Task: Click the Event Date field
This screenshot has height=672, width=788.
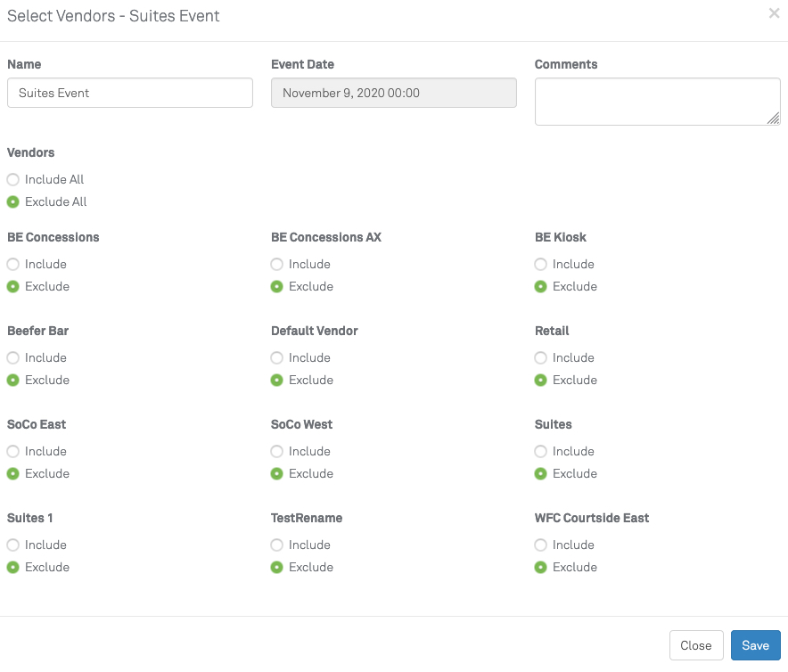Action: coord(393,93)
